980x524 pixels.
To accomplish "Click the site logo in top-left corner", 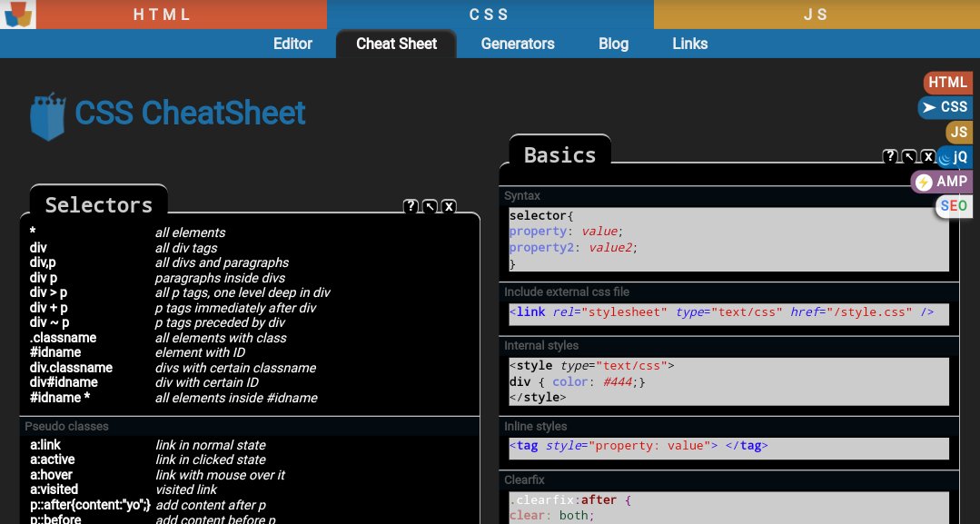I will click(x=17, y=15).
